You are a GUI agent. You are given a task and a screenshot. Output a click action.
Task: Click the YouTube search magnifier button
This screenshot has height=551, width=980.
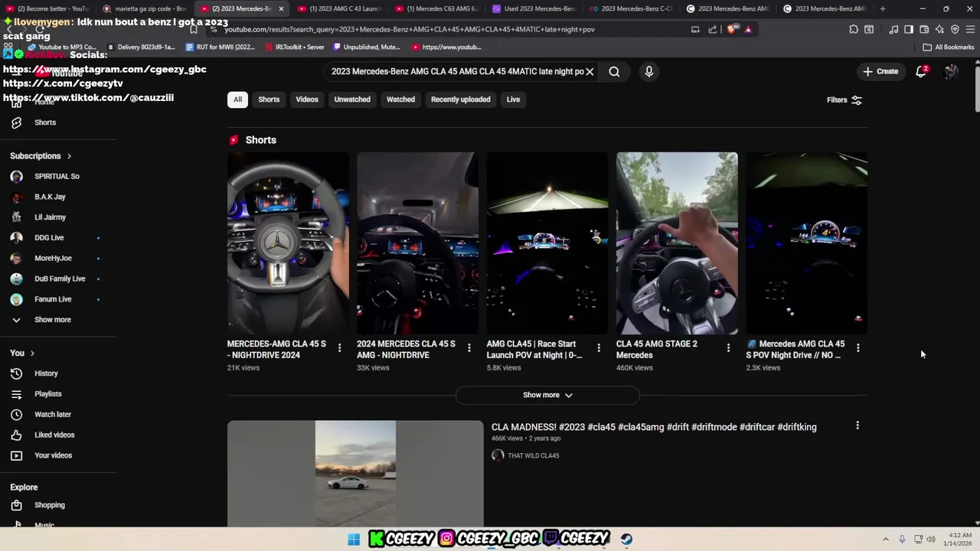click(614, 71)
